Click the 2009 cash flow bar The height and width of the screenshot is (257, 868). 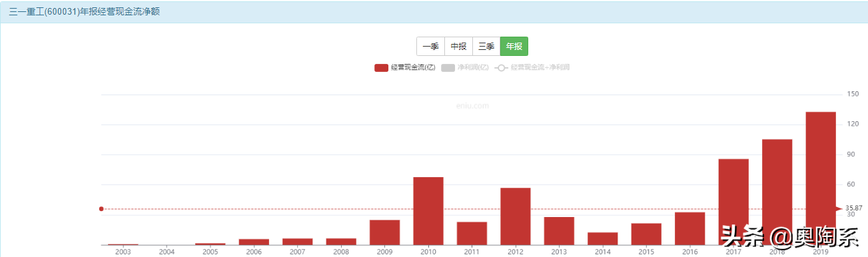tap(384, 232)
